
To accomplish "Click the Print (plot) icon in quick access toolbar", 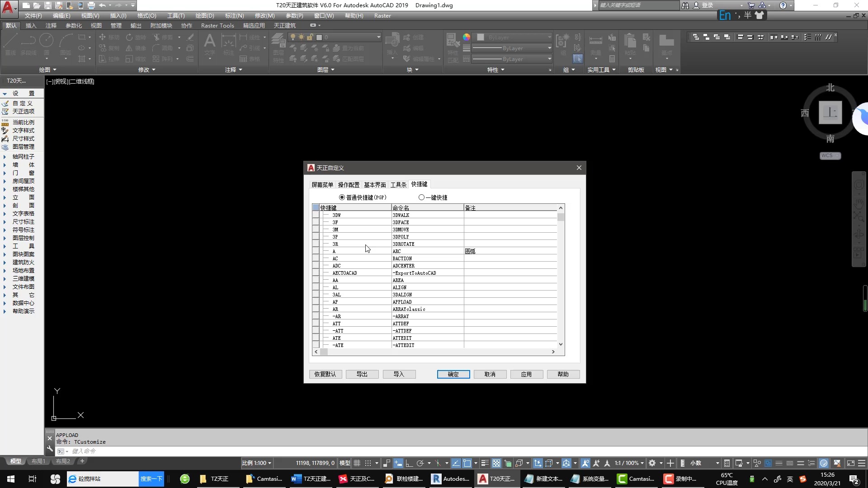I will (91, 5).
